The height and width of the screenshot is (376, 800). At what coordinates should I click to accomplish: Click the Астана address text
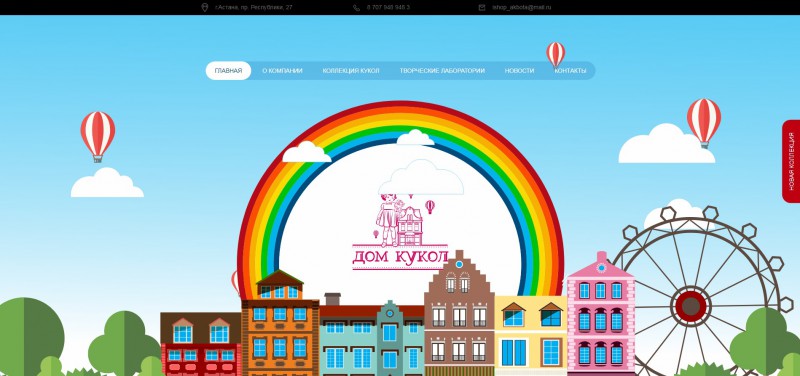[x=254, y=8]
